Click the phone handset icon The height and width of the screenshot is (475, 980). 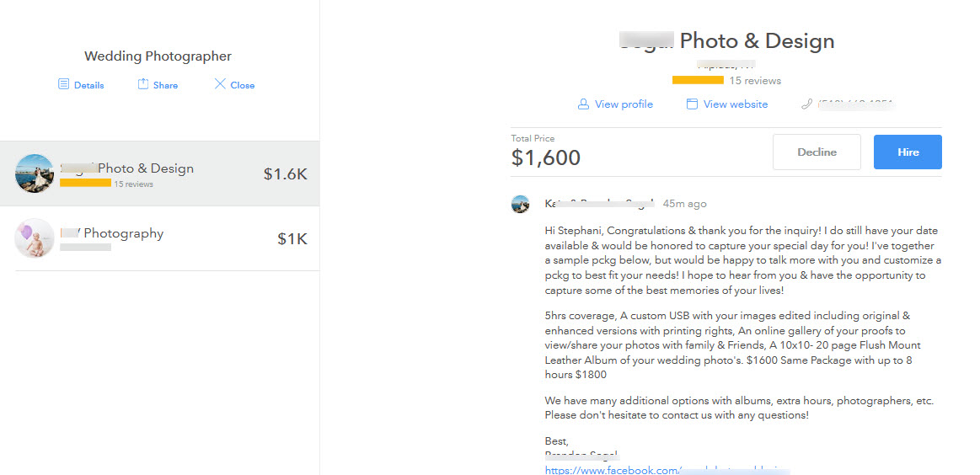coord(806,104)
